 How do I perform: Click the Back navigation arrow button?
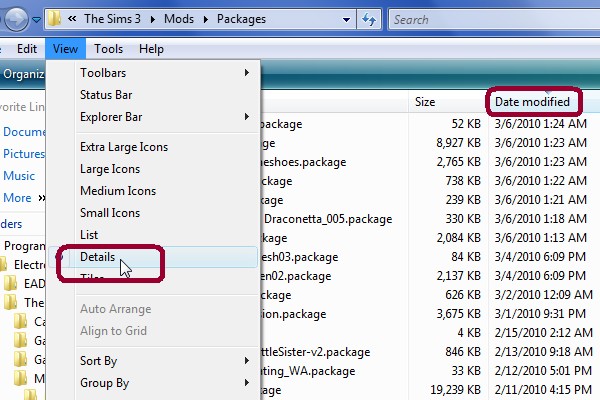tap(2, 18)
